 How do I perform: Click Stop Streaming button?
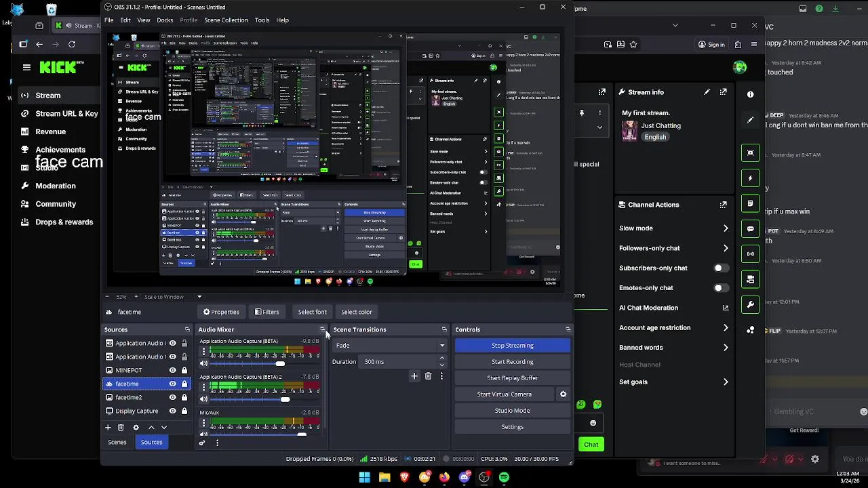512,346
